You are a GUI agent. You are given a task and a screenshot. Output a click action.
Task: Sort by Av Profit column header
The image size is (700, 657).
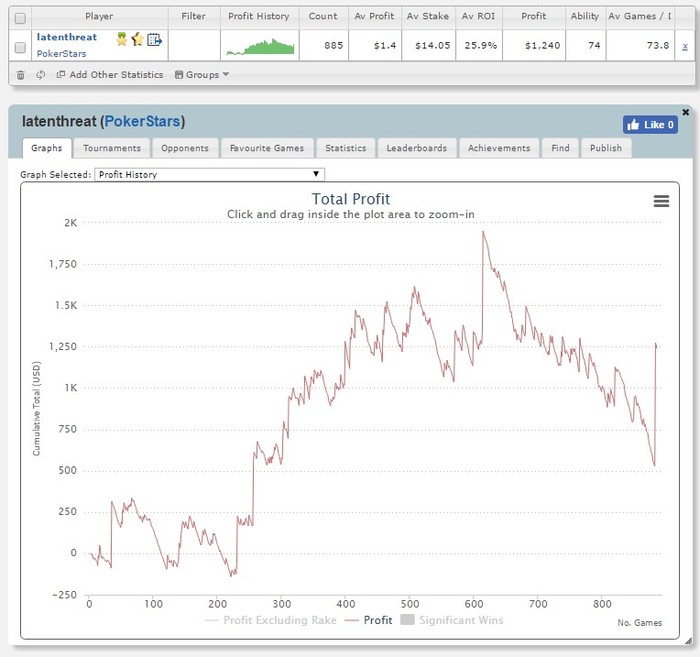(374, 16)
